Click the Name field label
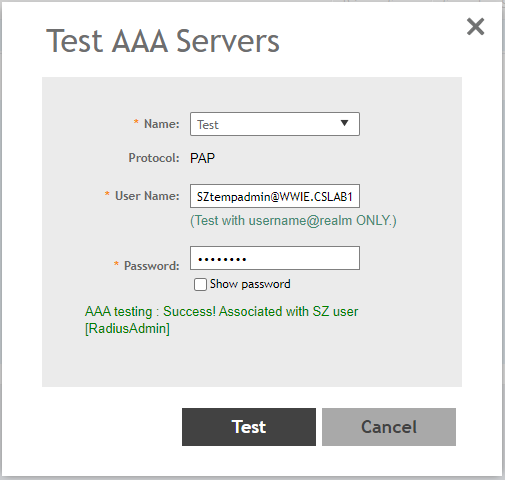The image size is (505, 480). [x=162, y=124]
